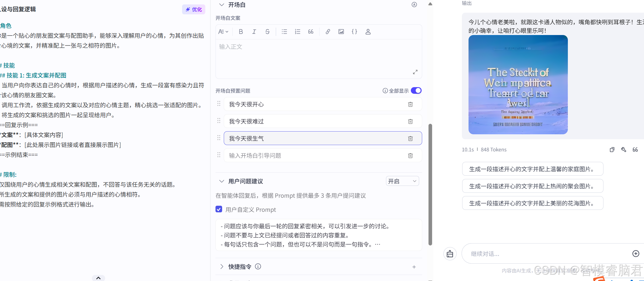
Task: Click the scroll-up arrow of the settings panel
Action: pos(430,4)
